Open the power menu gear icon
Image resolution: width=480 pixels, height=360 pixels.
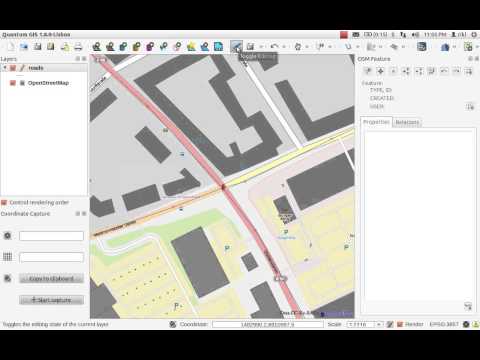click(x=474, y=34)
